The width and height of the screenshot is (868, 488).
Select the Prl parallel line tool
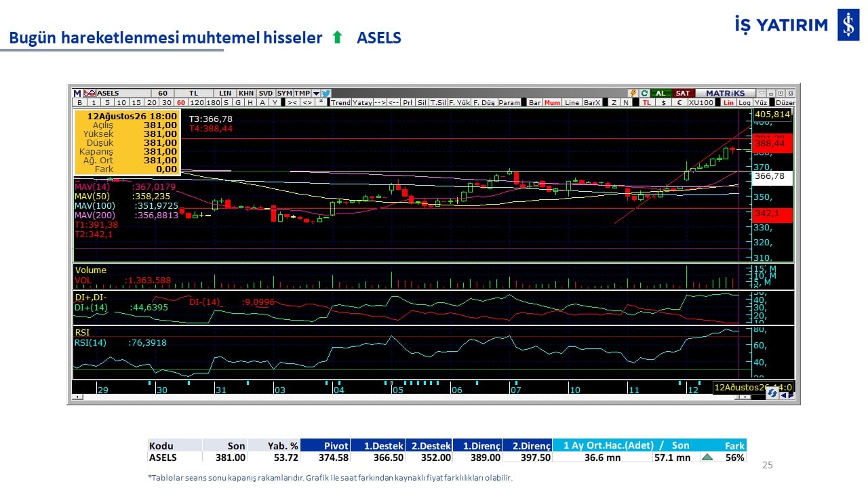[408, 102]
